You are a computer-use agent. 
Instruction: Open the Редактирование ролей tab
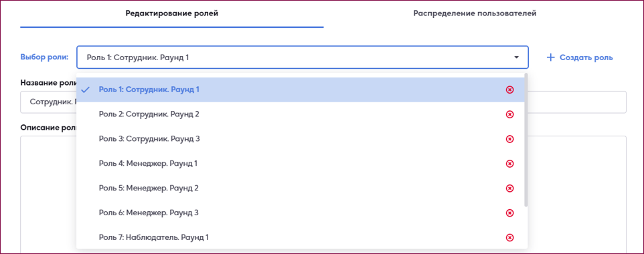pyautogui.click(x=171, y=14)
